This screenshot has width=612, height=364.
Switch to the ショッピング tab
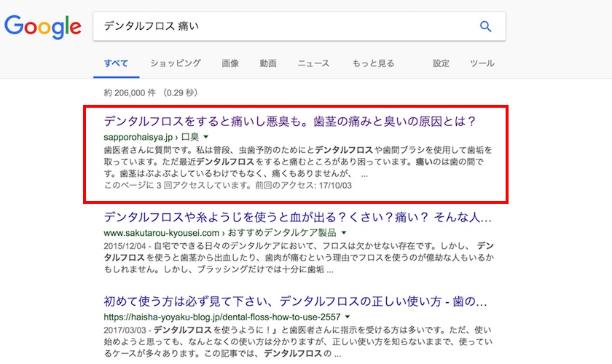176,63
